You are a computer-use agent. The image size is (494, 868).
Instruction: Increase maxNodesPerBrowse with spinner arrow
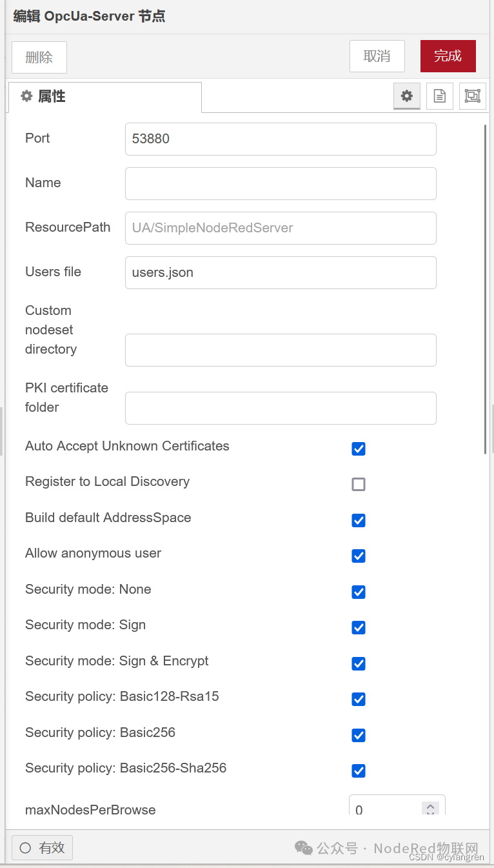pyautogui.click(x=430, y=805)
